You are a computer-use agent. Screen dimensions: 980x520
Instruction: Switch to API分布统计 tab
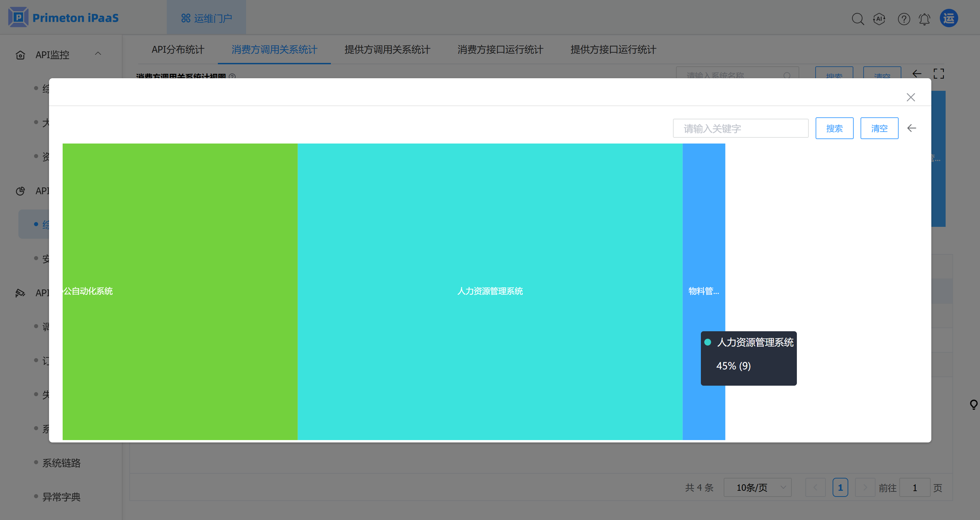(x=178, y=49)
